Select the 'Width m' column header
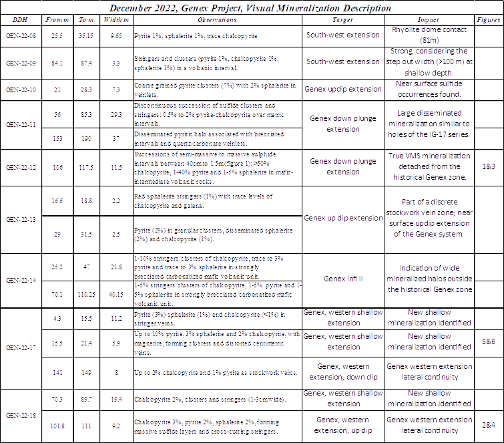The width and height of the screenshot is (504, 443). (x=116, y=20)
